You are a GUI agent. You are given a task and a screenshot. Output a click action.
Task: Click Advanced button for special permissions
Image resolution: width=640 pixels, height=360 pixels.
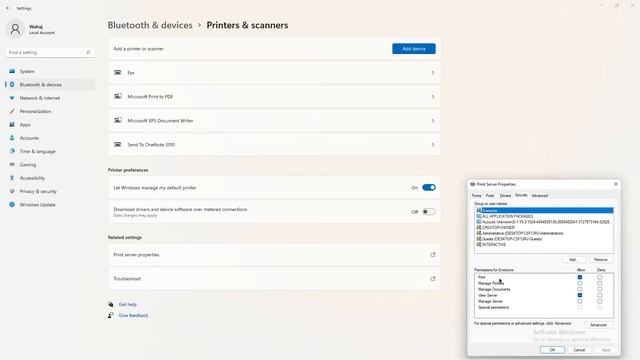tap(598, 325)
